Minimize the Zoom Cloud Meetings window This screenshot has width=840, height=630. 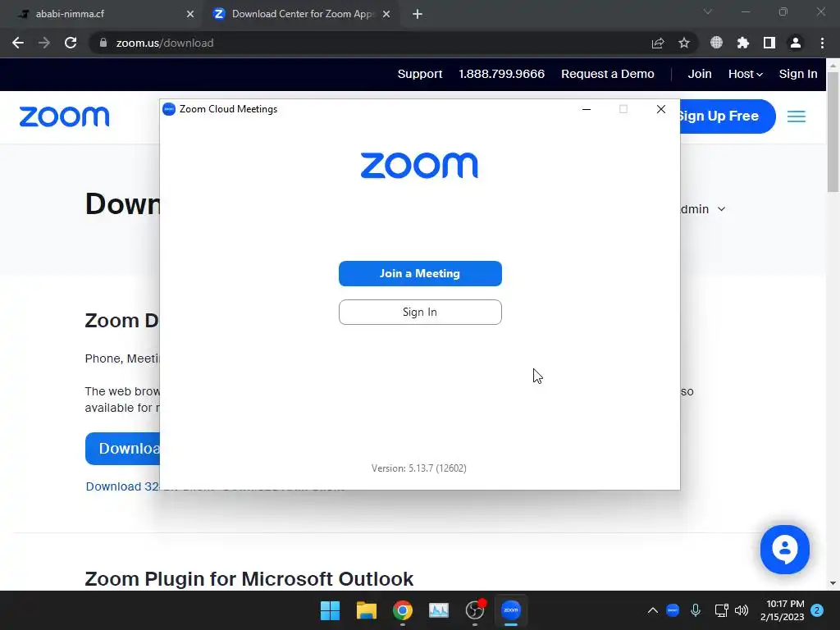click(587, 109)
